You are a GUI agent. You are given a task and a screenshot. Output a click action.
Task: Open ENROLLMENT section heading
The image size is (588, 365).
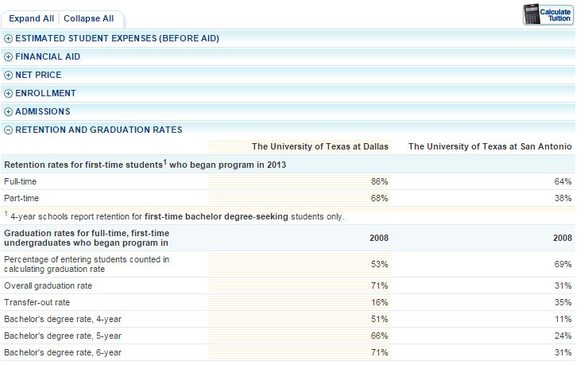pos(45,93)
